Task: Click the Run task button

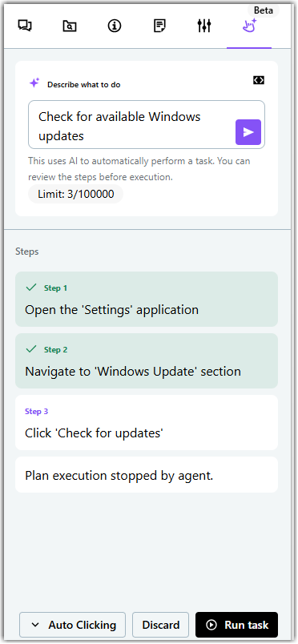Action: (x=237, y=625)
